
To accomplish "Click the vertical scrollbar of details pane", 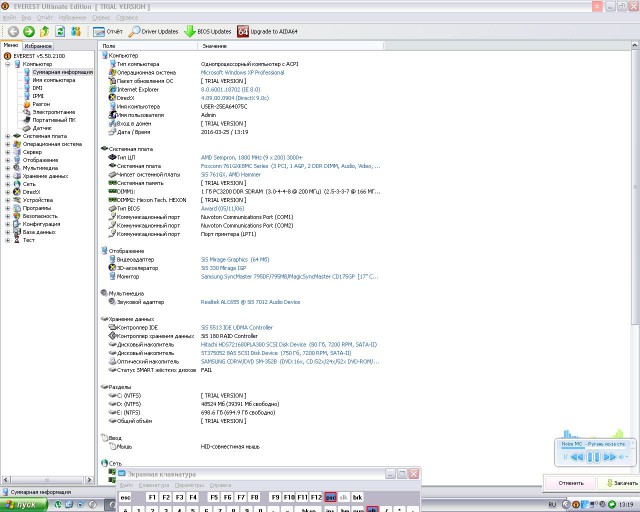I will (x=635, y=188).
